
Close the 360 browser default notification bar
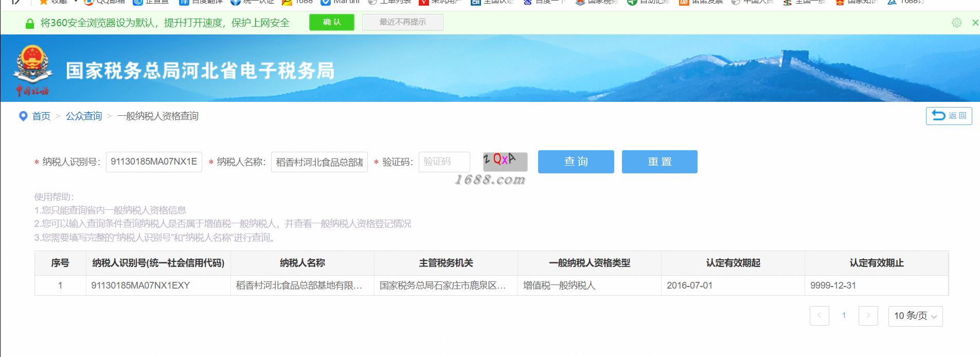[974, 23]
